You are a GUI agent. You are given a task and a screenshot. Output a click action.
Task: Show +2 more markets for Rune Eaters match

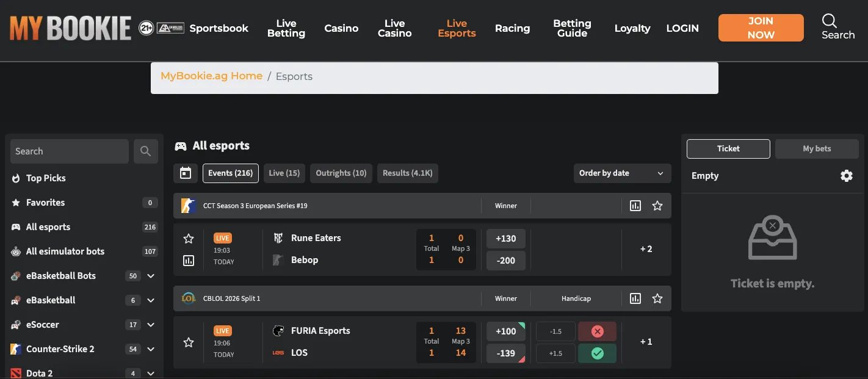coord(646,249)
